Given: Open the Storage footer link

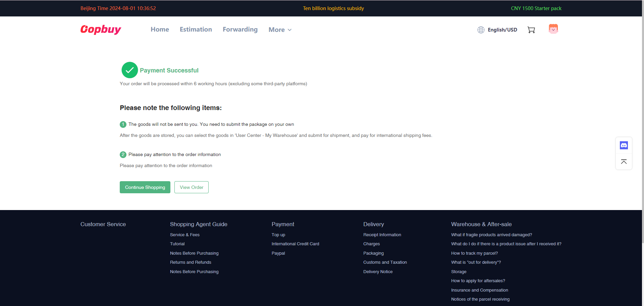Looking at the screenshot, I should tap(459, 272).
